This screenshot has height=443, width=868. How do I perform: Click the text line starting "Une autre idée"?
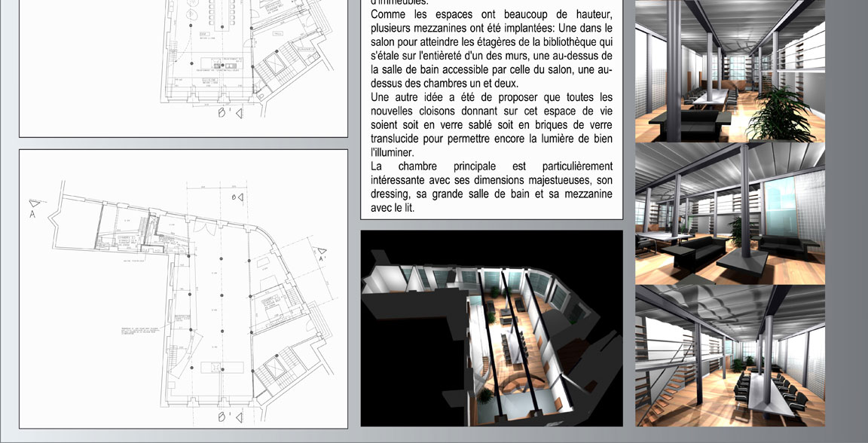[491, 97]
